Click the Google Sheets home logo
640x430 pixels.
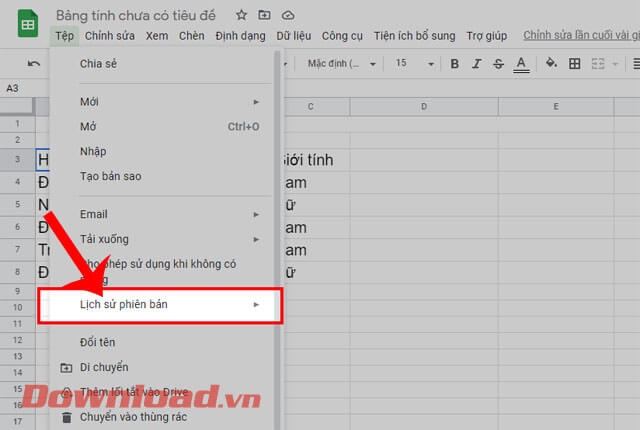(x=28, y=24)
